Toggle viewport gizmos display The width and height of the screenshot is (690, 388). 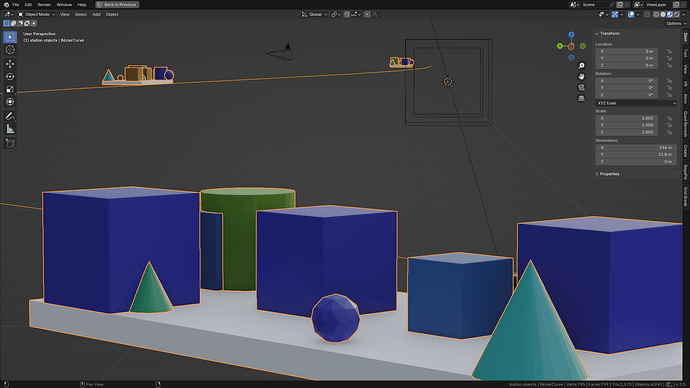pyautogui.click(x=615, y=15)
